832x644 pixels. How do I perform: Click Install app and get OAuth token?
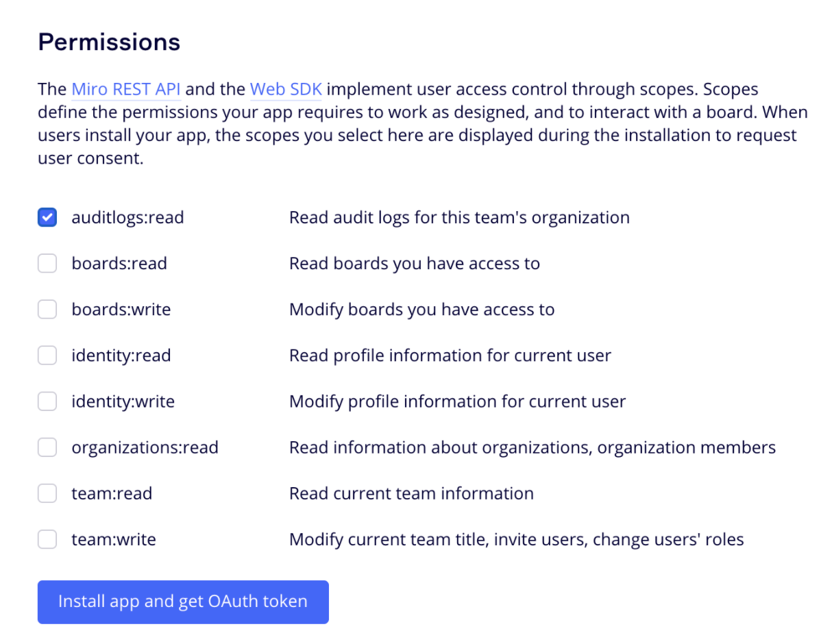(x=183, y=602)
